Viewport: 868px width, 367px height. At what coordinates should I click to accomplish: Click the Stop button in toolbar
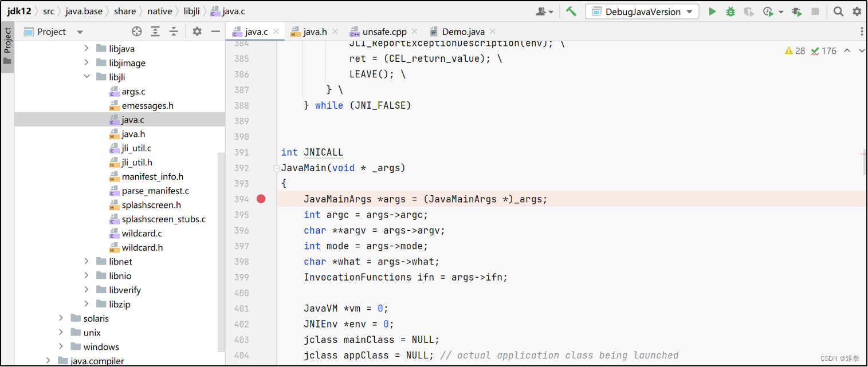pyautogui.click(x=815, y=11)
